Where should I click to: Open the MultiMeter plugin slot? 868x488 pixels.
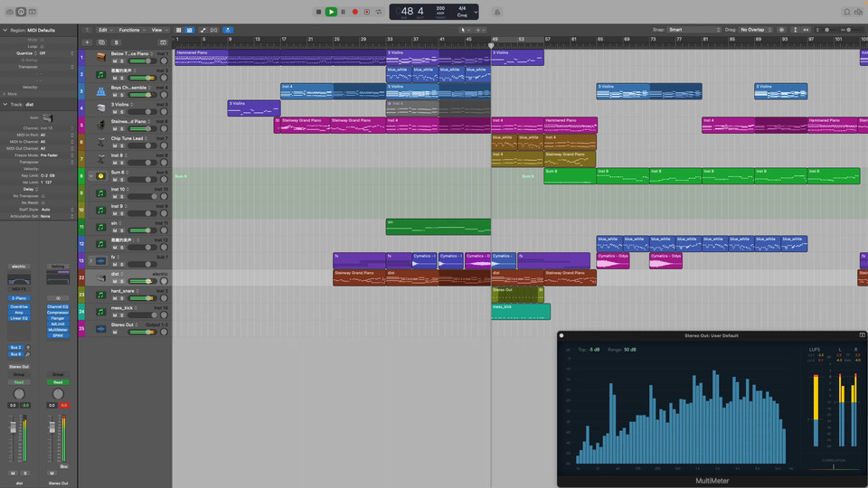coord(58,330)
